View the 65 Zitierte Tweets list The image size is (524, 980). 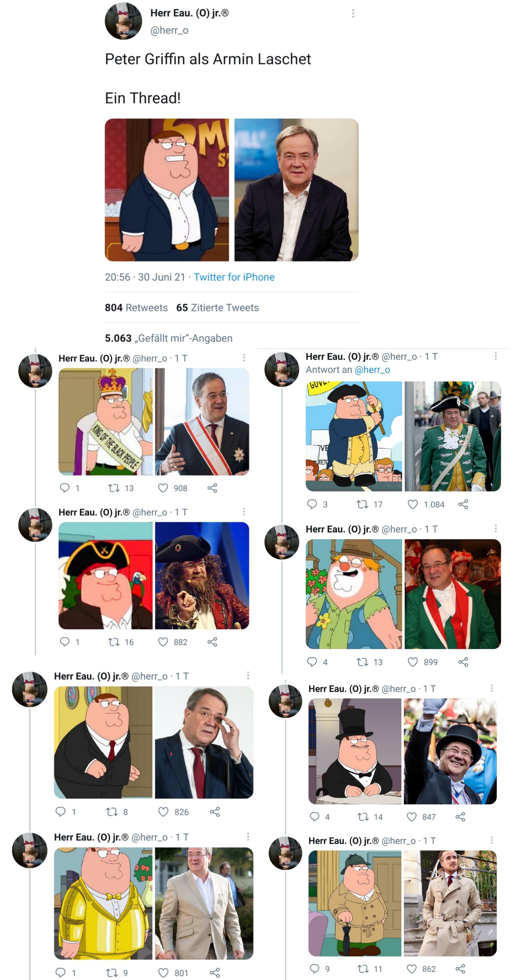217,308
